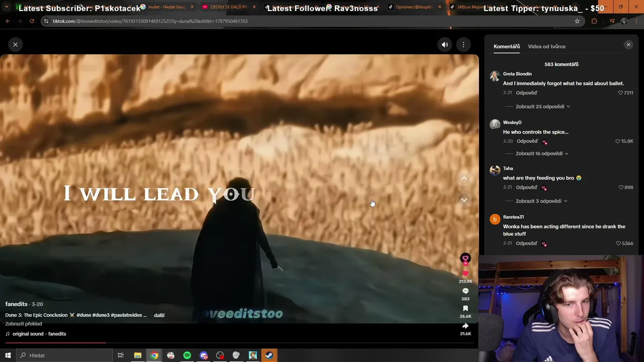644x362 pixels.
Task: Open the video more options menu
Action: coord(463,45)
